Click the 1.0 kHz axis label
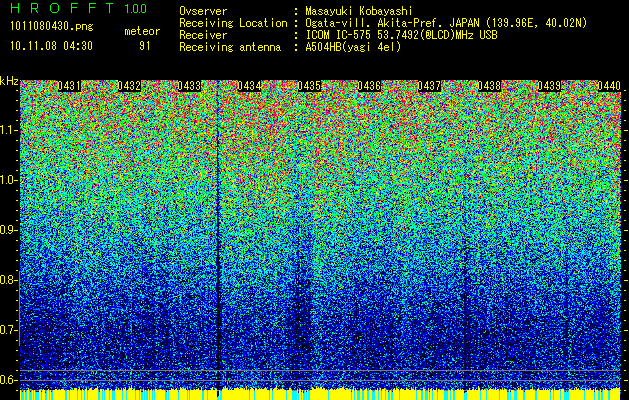 tap(8, 181)
